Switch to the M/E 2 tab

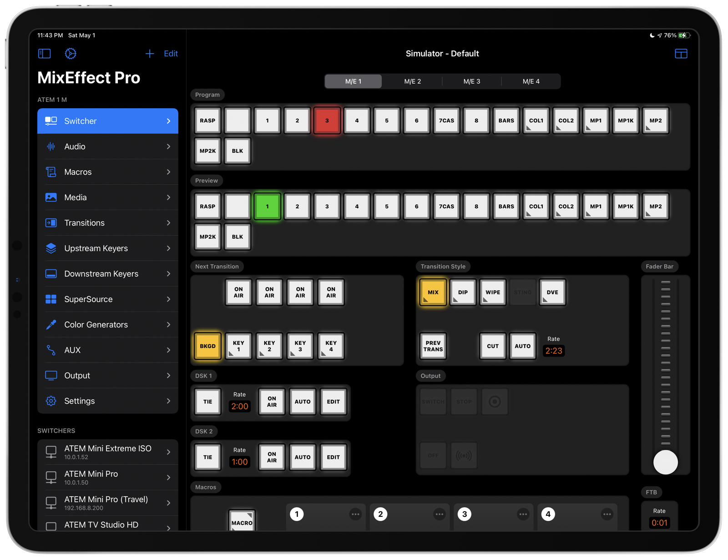click(x=413, y=81)
